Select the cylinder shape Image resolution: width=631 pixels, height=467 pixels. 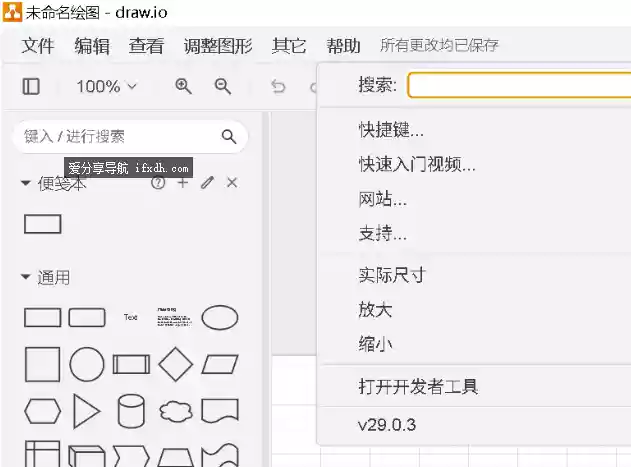[x=131, y=411]
